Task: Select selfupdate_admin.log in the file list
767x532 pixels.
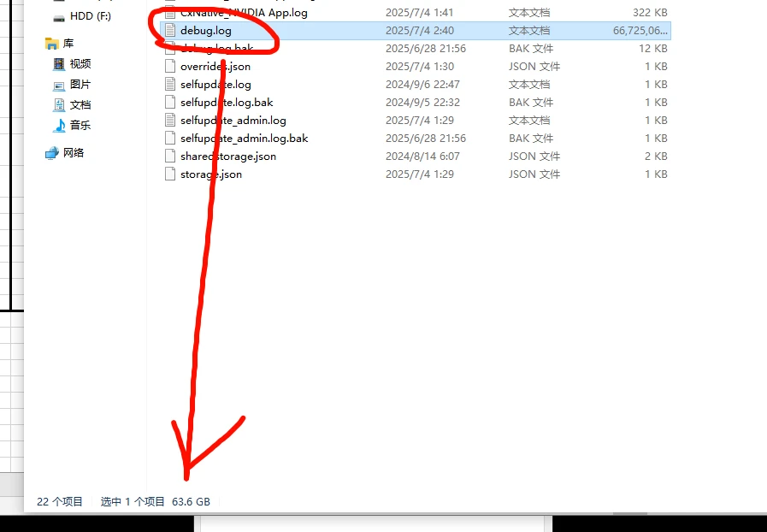Action: pos(233,121)
